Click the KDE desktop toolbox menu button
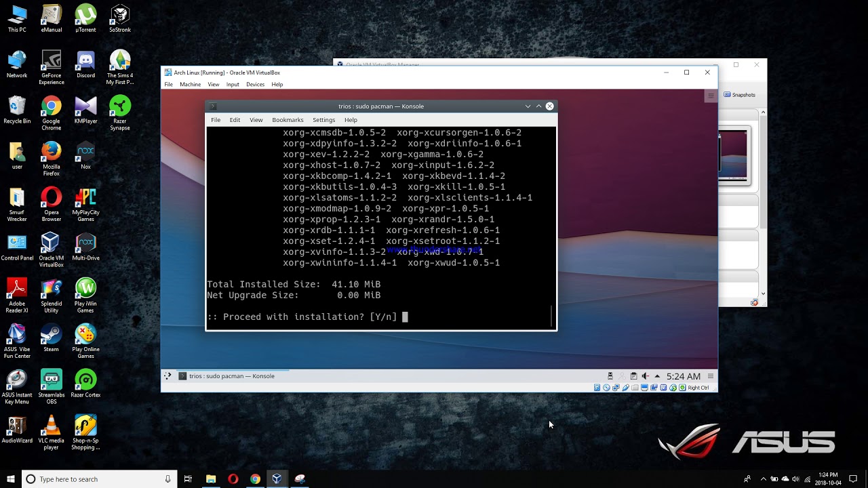Image resolution: width=868 pixels, height=488 pixels. tap(711, 96)
